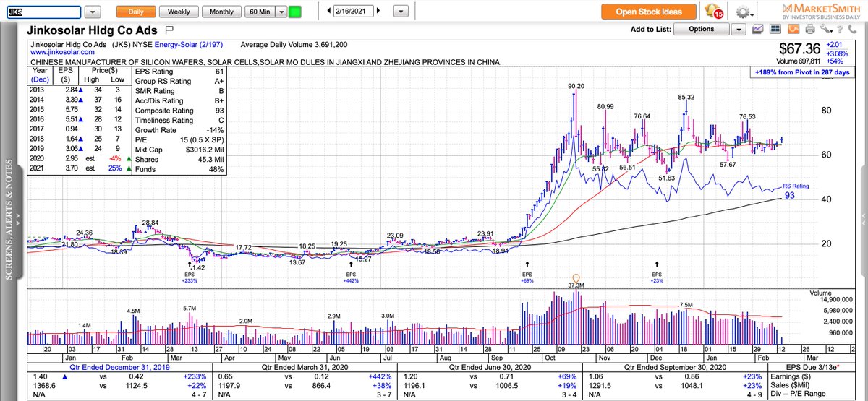Viewport: 868px width, 401px height.
Task: Click the Open Stock Ideas button
Action: 649,12
